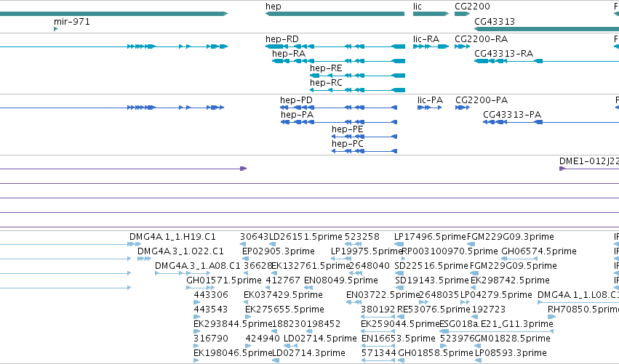Select the GH01858.5prime EST

pyautogui.click(x=402, y=360)
